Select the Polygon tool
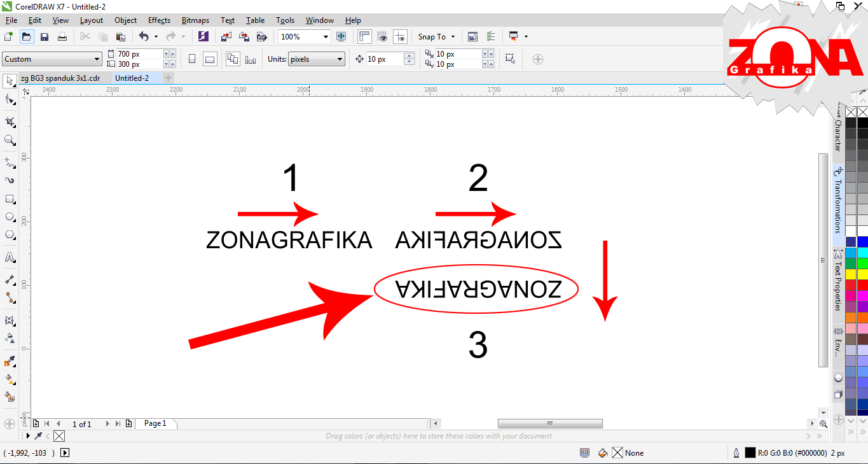Screen dimensions: 868x464 pos(10,235)
